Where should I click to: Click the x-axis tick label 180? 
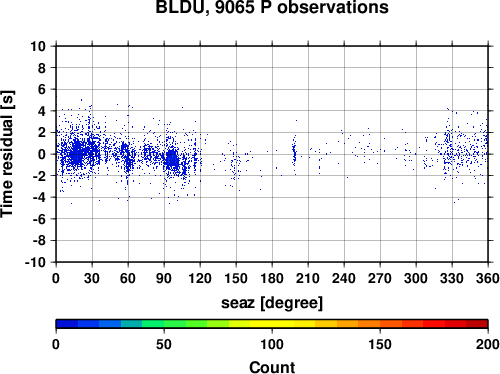[272, 278]
